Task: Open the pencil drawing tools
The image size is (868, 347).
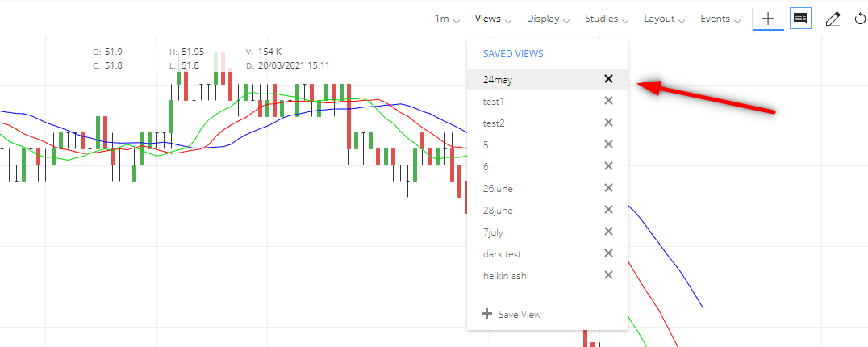Action: pos(833,19)
